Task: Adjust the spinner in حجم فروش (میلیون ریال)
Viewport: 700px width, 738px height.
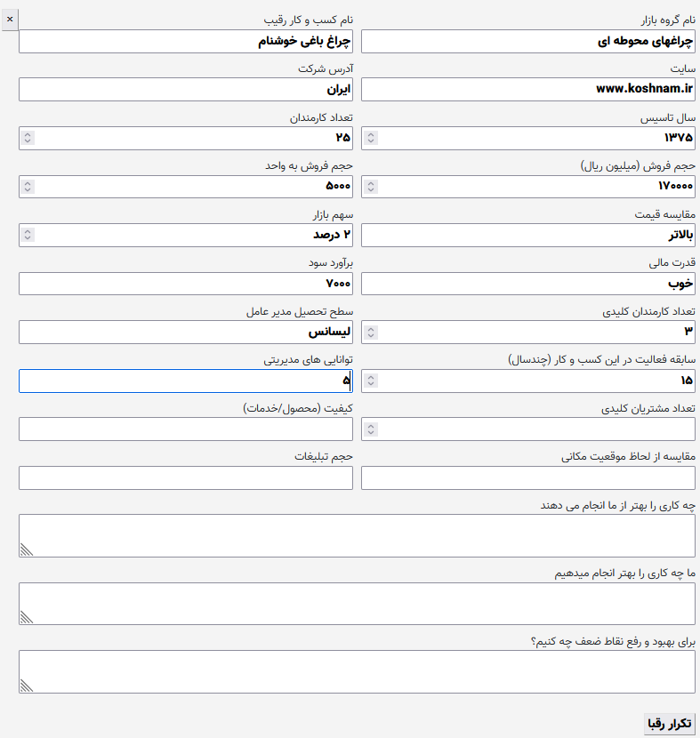Action: pyautogui.click(x=371, y=187)
